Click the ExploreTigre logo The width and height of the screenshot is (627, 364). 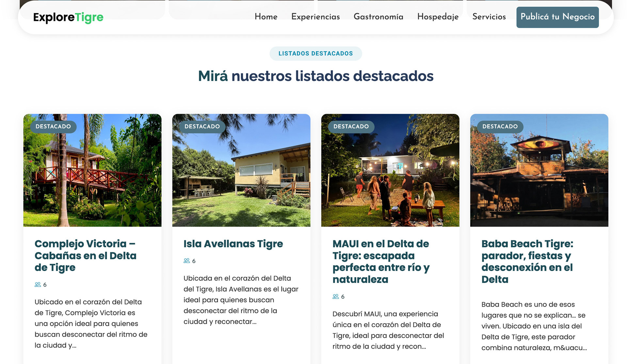69,17
